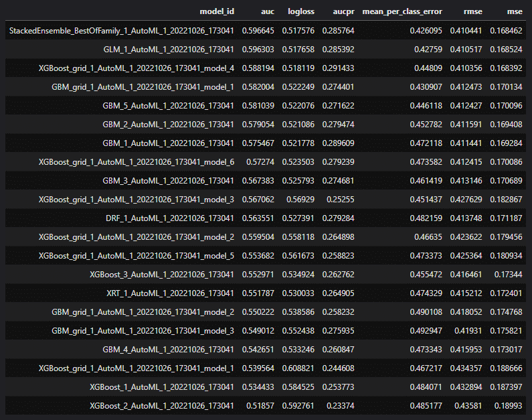Click auc value 0.51857
The width and height of the screenshot is (532, 420).
260,406
